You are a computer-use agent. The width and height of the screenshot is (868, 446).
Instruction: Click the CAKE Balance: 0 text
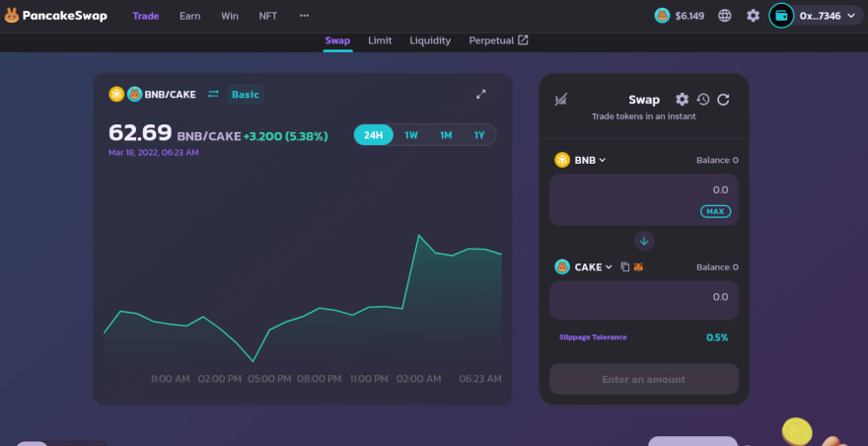(717, 267)
